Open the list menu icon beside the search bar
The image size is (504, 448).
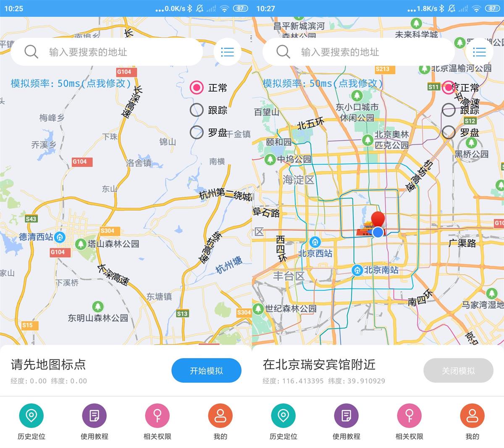(x=227, y=52)
